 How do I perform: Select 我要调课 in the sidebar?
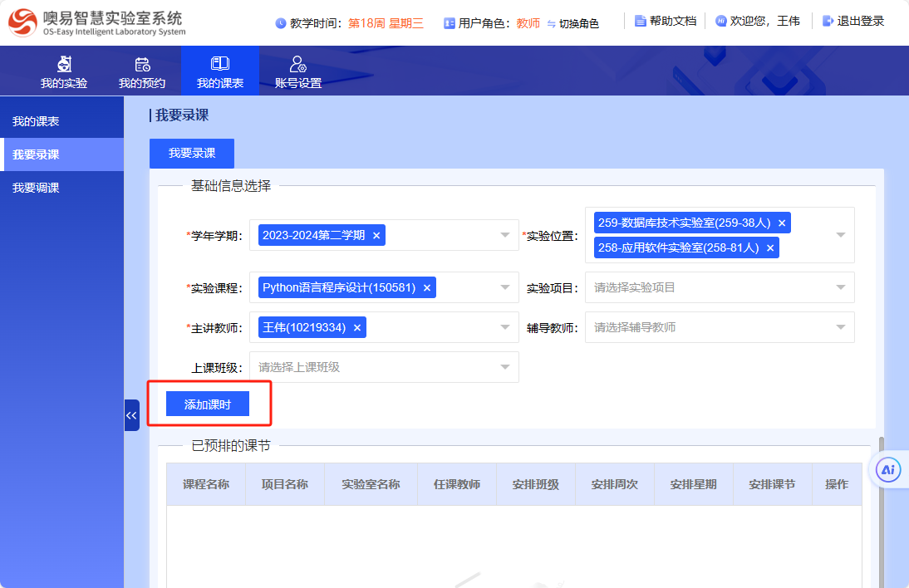click(36, 188)
